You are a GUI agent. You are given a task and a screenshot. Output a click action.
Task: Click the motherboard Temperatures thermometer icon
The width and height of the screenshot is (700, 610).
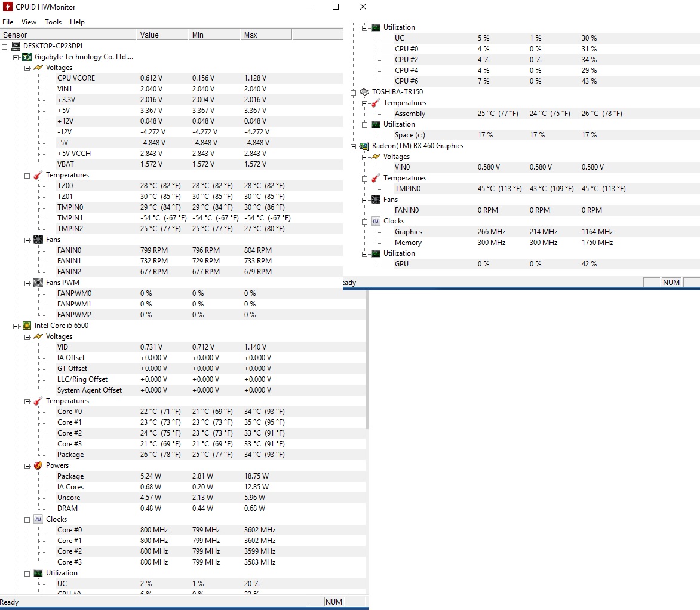[x=38, y=175]
